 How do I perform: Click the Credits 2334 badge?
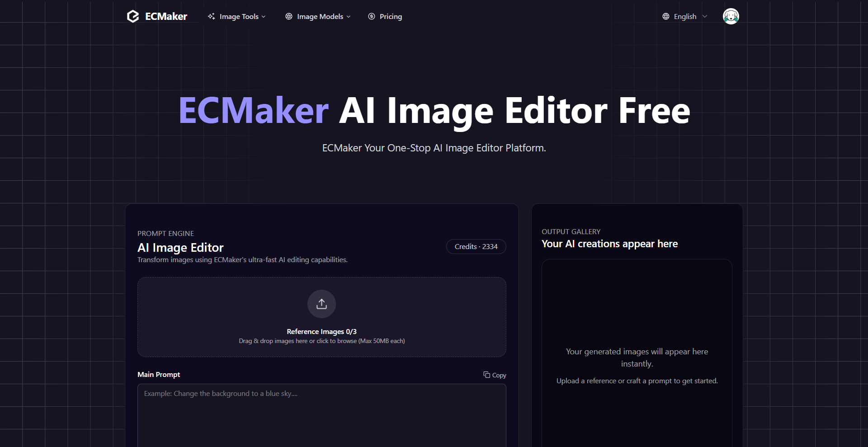pos(476,246)
